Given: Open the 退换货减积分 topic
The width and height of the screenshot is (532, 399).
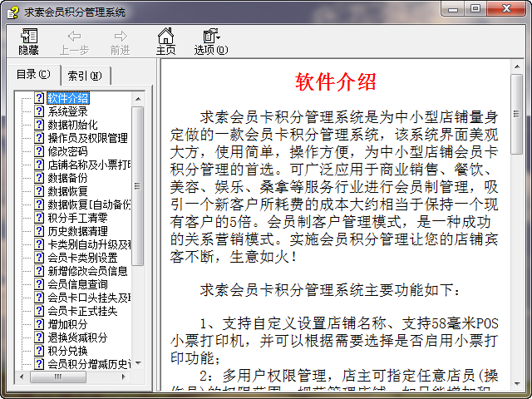Looking at the screenshot, I should pyautogui.click(x=77, y=337).
